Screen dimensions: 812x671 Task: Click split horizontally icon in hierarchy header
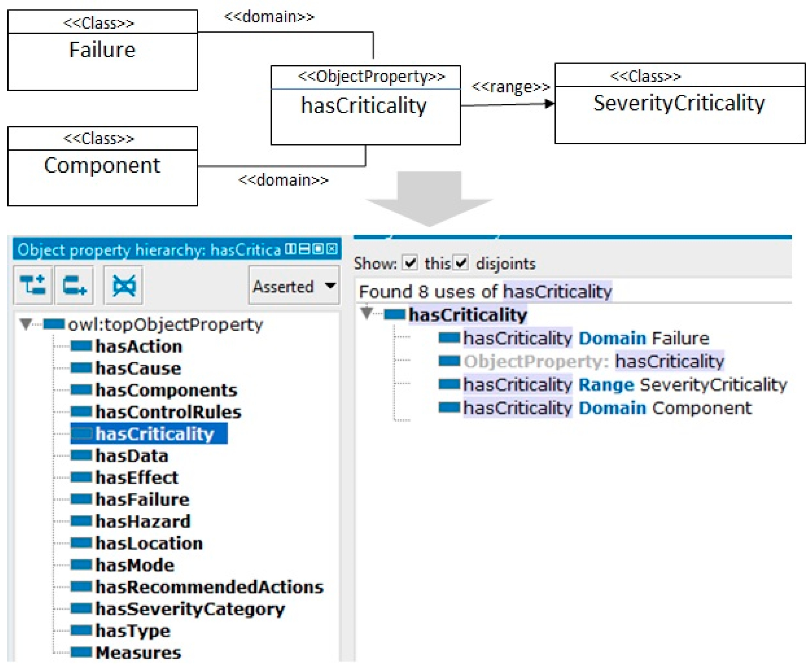(x=304, y=249)
